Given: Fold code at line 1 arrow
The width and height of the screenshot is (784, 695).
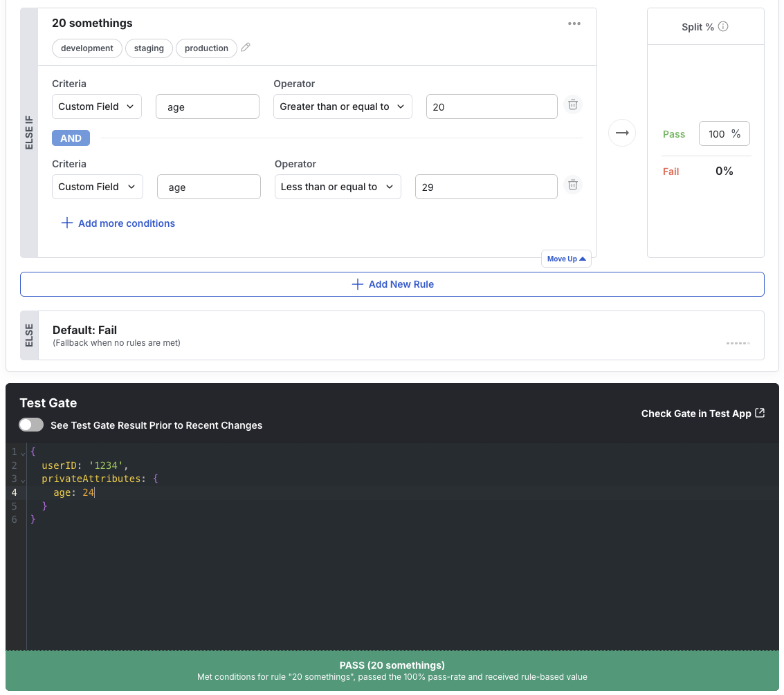Looking at the screenshot, I should 23,453.
